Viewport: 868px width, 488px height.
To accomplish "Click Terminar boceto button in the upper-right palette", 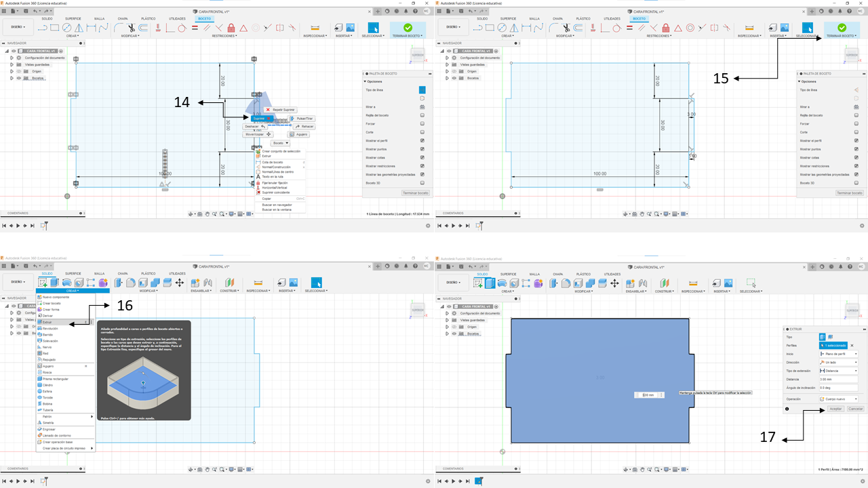I will pyautogui.click(x=851, y=193).
